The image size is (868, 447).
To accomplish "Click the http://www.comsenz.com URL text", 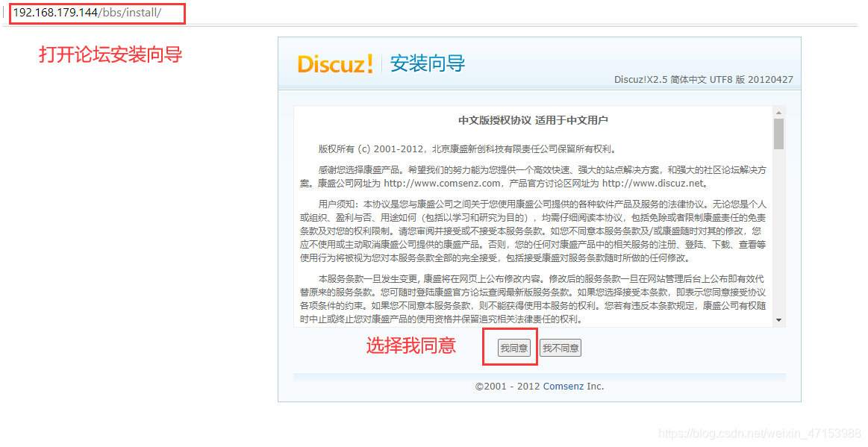I will point(442,183).
